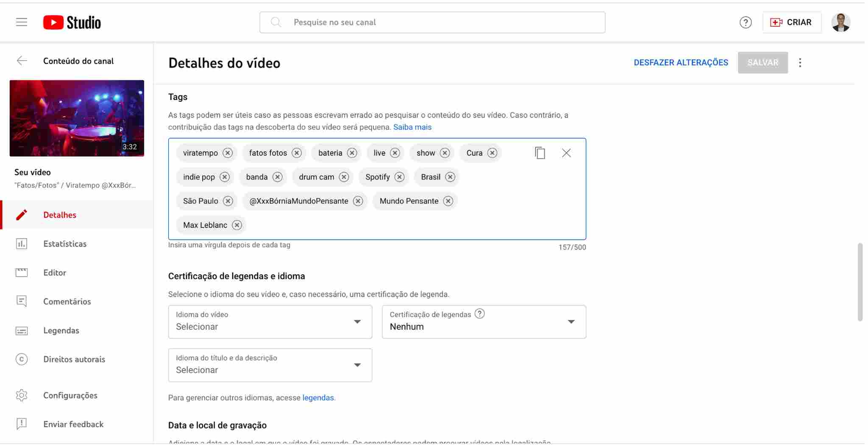
Task: Remove the Brasil tag
Action: click(450, 177)
